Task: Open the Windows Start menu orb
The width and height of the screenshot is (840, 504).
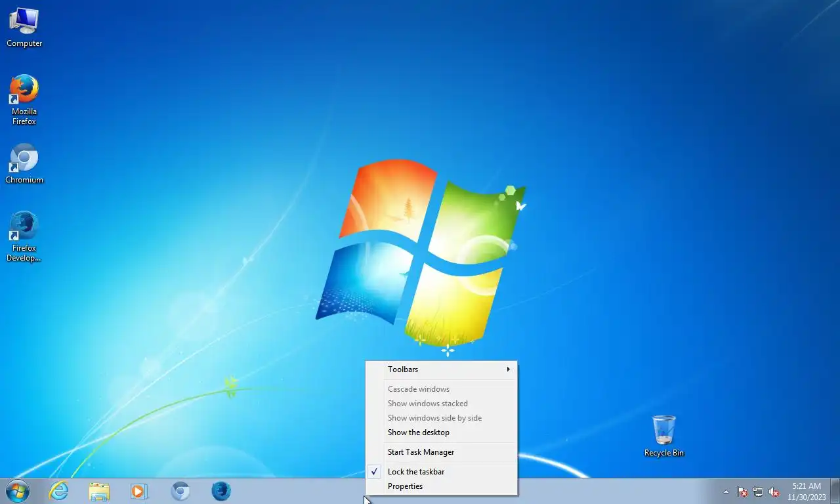Action: (18, 491)
